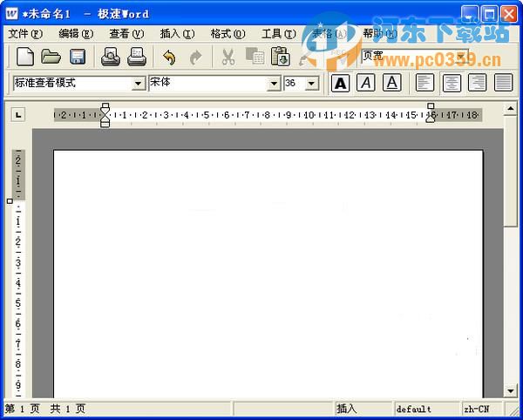Click the default status bar field
This screenshot has height=420, width=523.
[427, 409]
